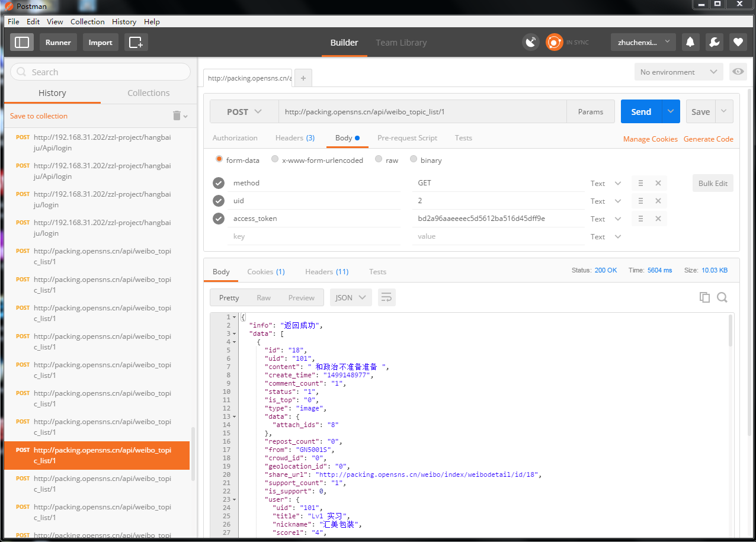The width and height of the screenshot is (756, 542).
Task: Click the drag handle on the access_token row
Action: point(640,219)
